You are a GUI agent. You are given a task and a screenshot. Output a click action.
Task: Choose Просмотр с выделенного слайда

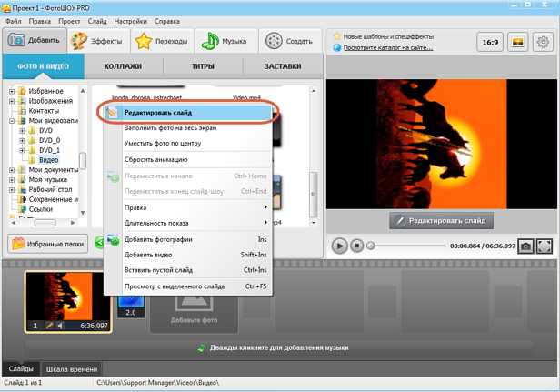tap(187, 286)
